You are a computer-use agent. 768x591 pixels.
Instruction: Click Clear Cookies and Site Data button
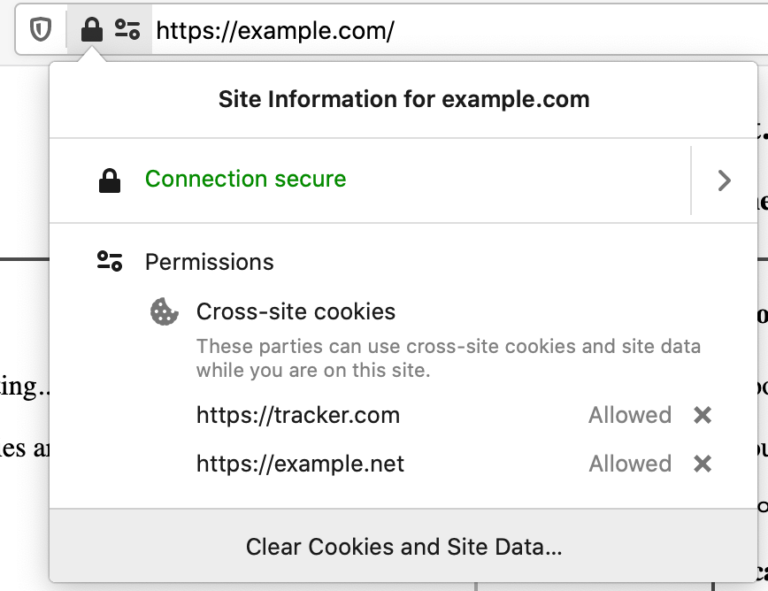coord(404,546)
